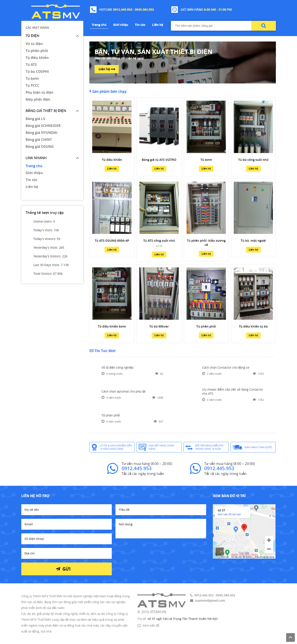The width and height of the screenshot is (297, 644).
Task: Click first WhatsApp-style phone consult icon
Action: coord(112,469)
